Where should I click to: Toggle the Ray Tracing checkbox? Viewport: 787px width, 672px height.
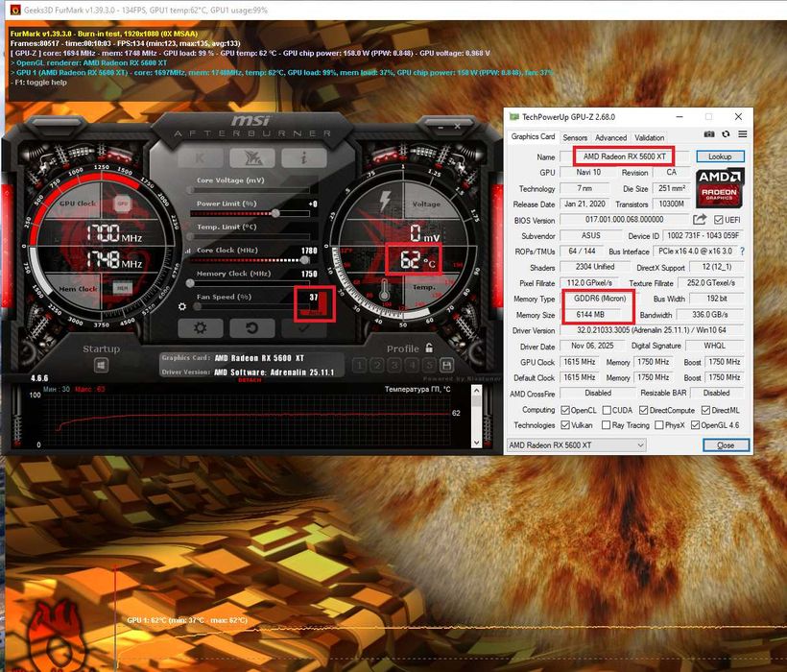pos(607,425)
